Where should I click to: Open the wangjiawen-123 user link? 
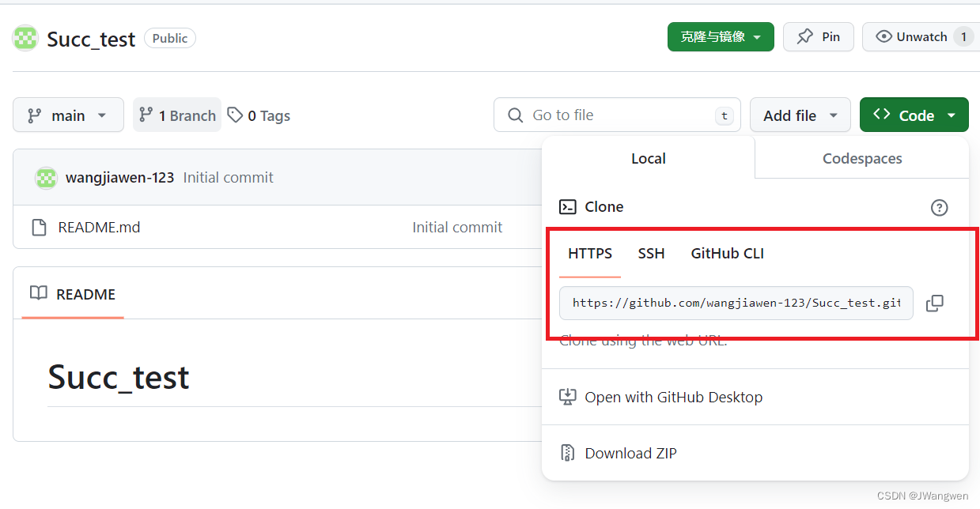[x=119, y=178]
